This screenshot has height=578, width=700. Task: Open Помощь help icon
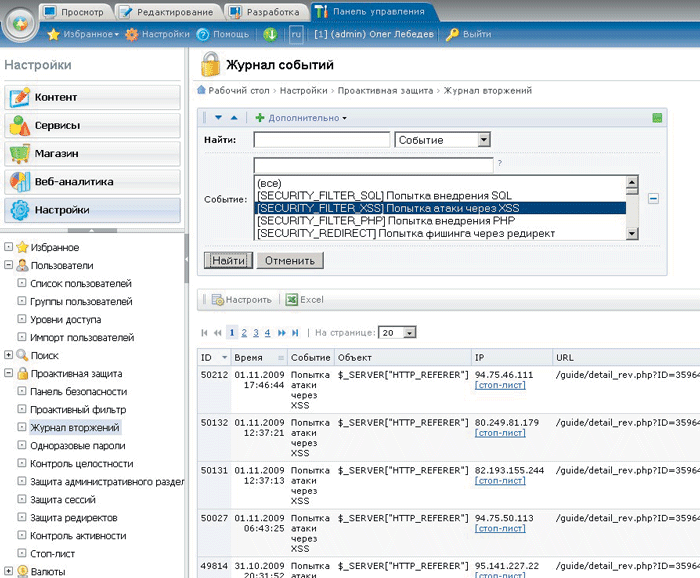(203, 34)
